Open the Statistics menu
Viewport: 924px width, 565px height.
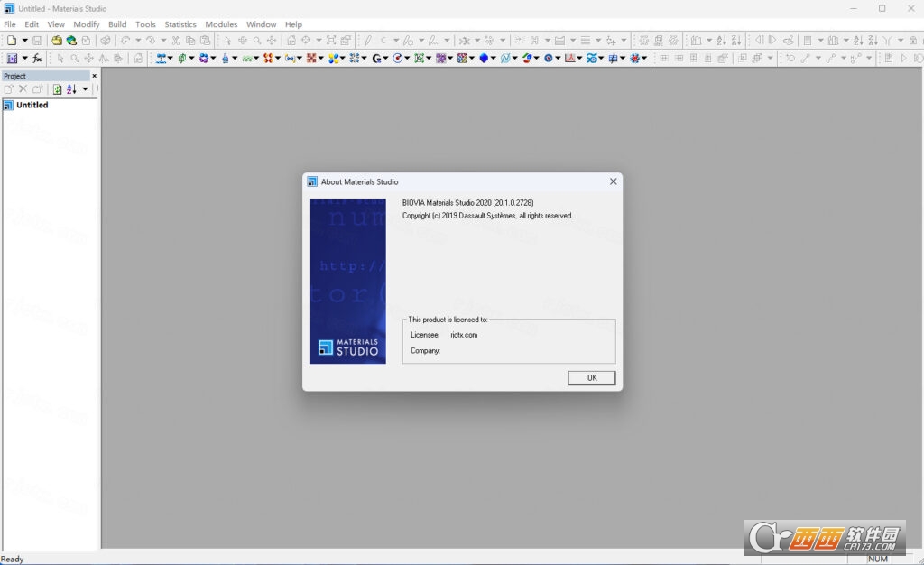180,24
